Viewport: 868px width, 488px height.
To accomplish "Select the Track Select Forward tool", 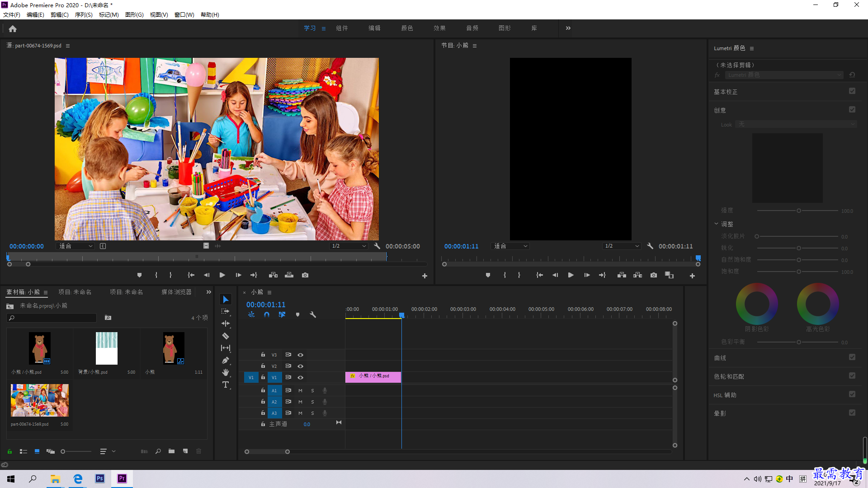I will tap(226, 312).
